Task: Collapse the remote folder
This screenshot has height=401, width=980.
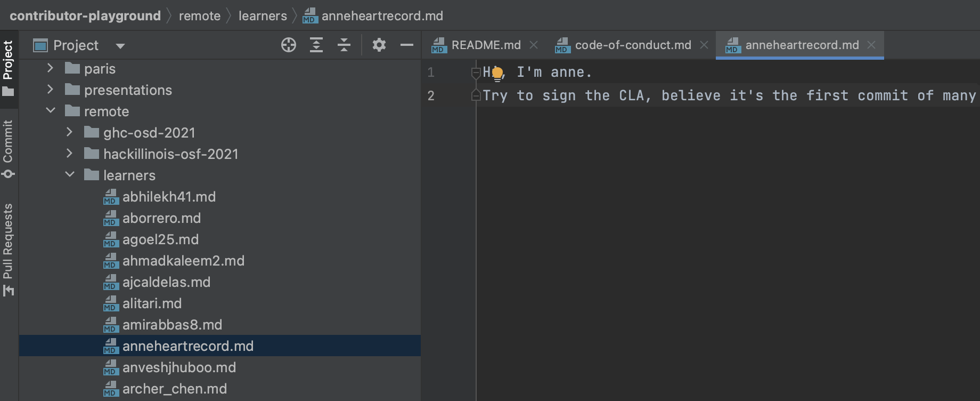Action: click(x=51, y=111)
